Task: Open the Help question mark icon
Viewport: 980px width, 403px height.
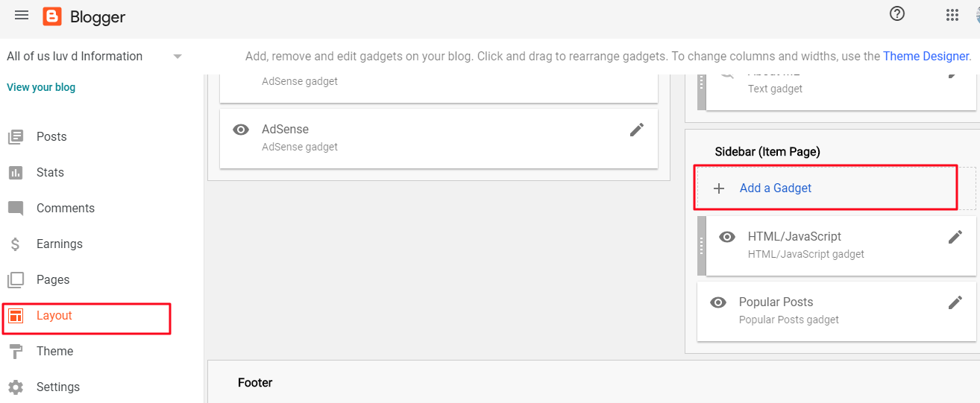Action: pyautogui.click(x=897, y=13)
